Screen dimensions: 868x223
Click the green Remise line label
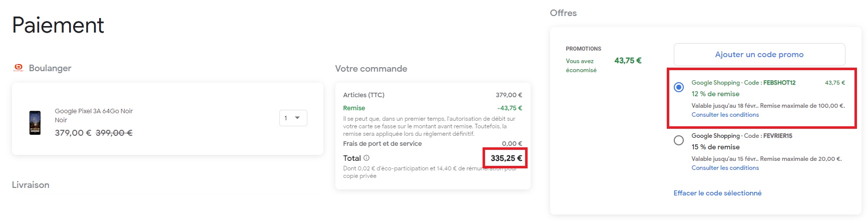[x=354, y=108]
